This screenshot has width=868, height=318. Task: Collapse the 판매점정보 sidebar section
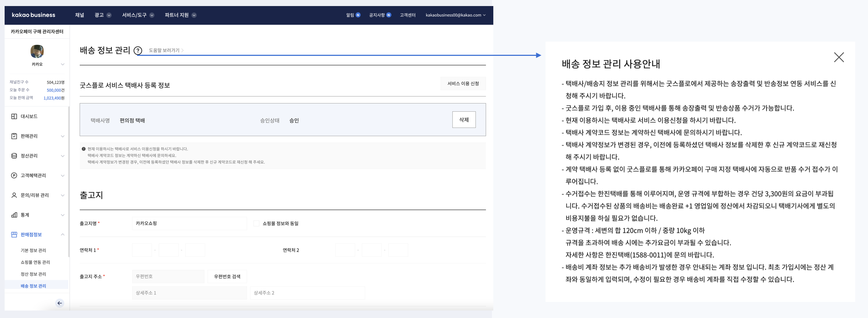63,234
